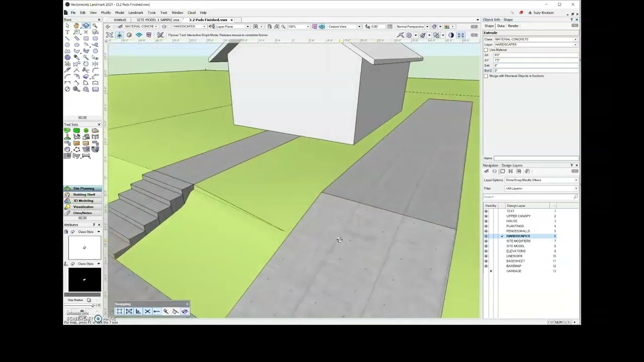This screenshot has width=644, height=362.
Task: Open the active class dropdown in toolbar
Action: [142, 27]
